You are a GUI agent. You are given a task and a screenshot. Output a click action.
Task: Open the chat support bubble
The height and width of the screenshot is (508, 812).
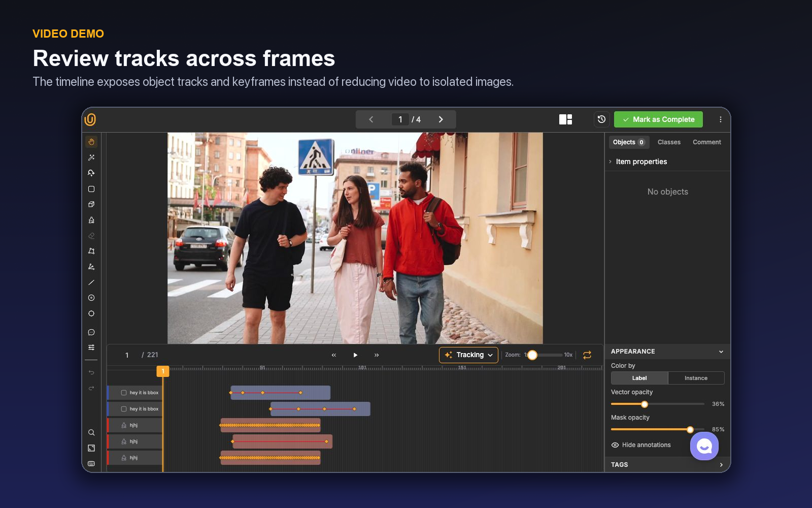704,446
